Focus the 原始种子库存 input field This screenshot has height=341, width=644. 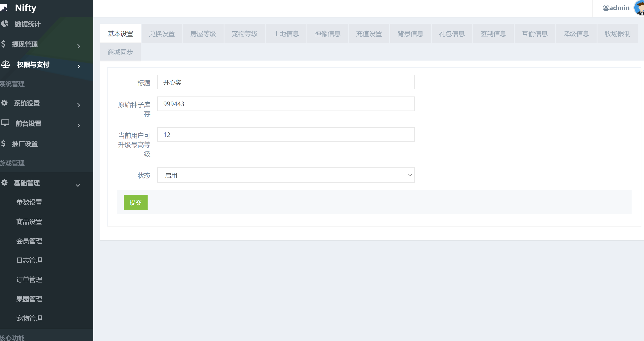tap(286, 104)
